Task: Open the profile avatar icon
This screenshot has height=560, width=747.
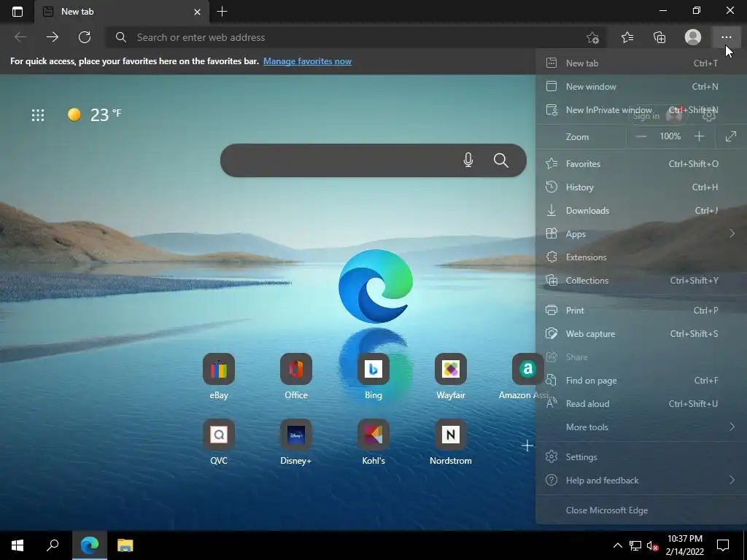Action: 693,37
